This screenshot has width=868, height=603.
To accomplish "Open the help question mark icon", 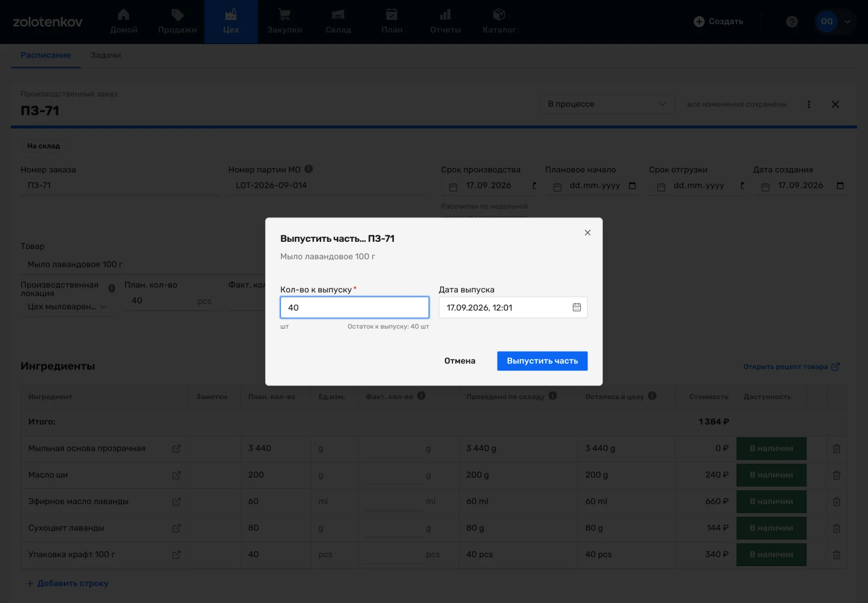I will 792,22.
